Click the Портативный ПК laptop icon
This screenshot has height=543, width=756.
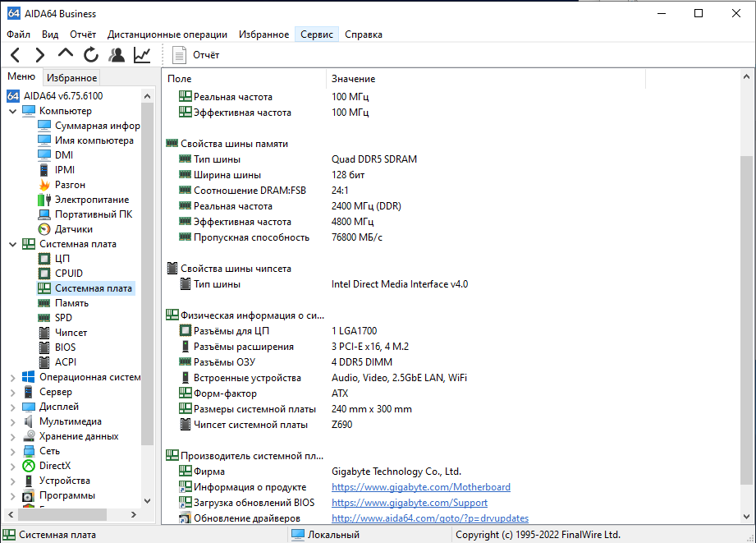coord(44,214)
